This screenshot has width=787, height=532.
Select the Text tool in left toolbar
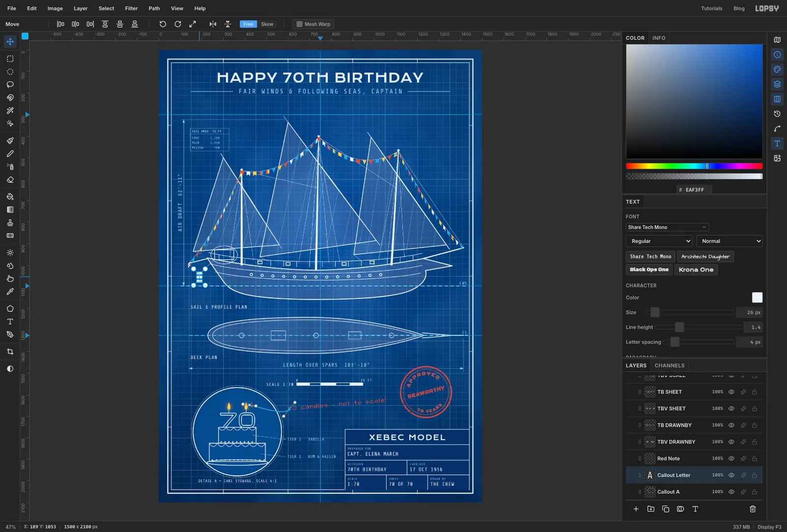(10, 322)
